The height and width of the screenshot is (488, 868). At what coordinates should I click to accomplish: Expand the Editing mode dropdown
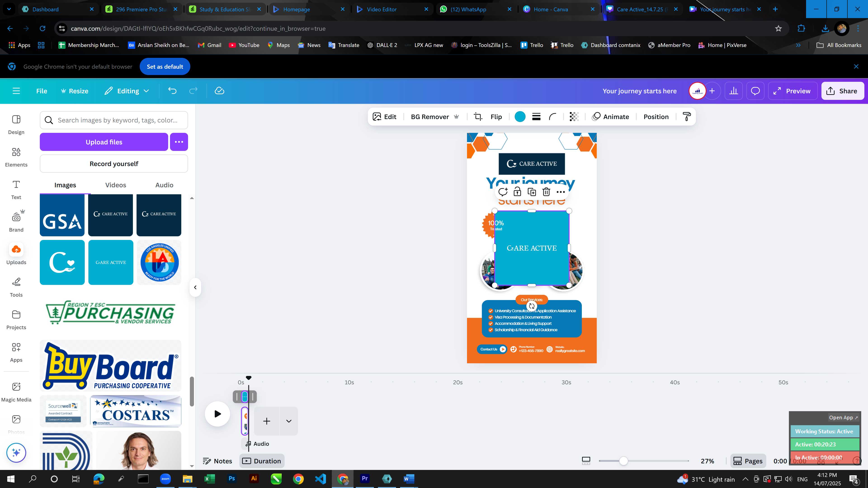[127, 91]
